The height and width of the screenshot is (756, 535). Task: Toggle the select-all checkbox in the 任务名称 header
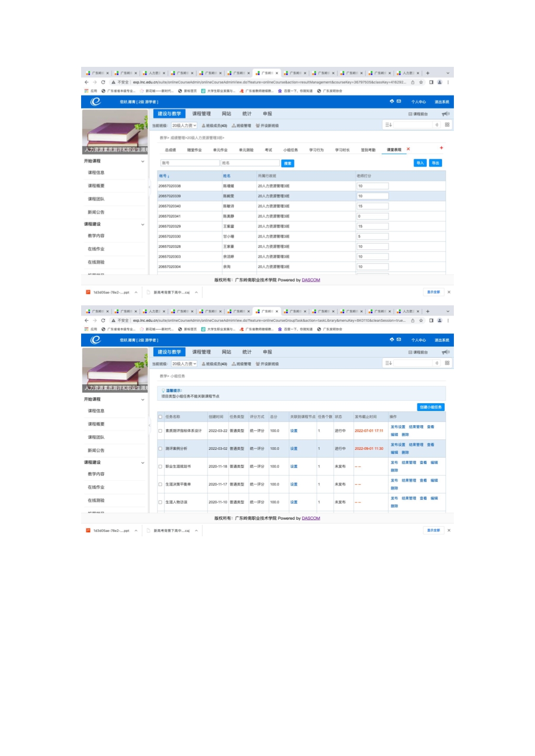[x=160, y=417]
